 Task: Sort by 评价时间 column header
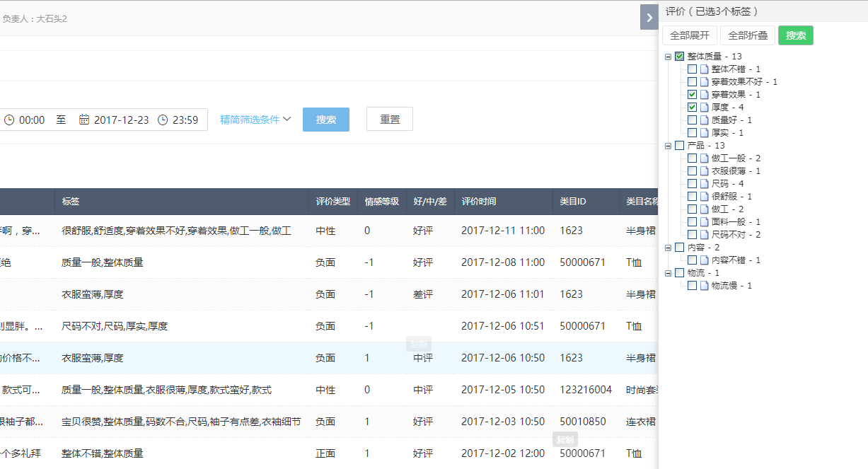[478, 202]
